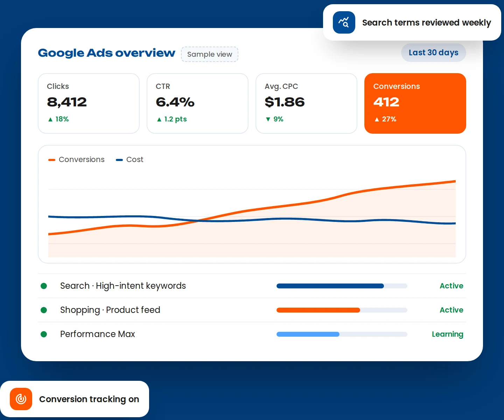Select the green dot beside Performance Max
The image size is (504, 420).
(44, 334)
